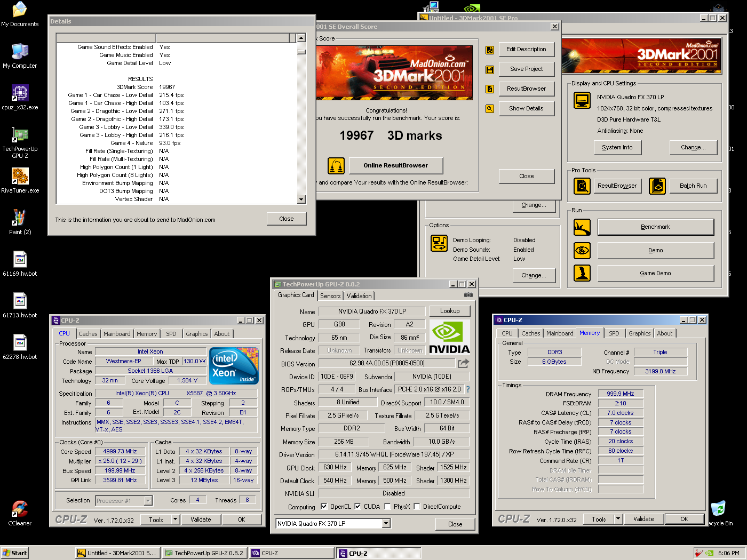
Task: Switch to Graphics tab in right CPU-Z
Action: [639, 333]
